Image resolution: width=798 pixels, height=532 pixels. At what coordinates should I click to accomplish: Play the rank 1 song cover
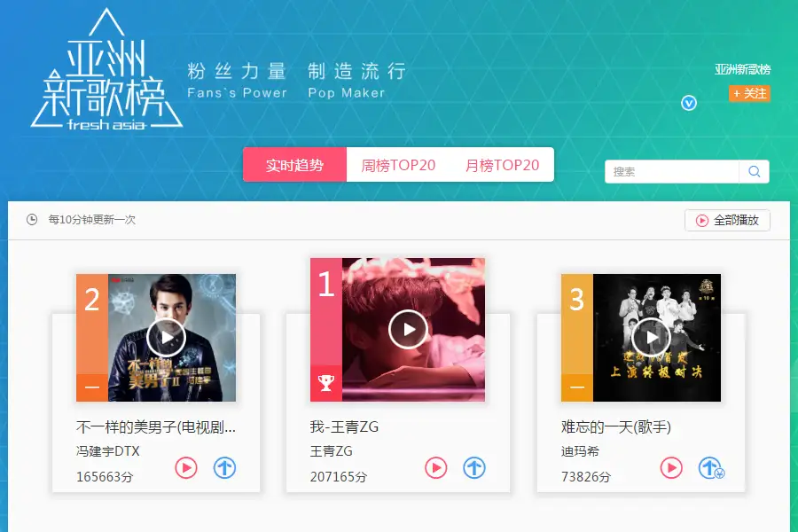pos(408,329)
